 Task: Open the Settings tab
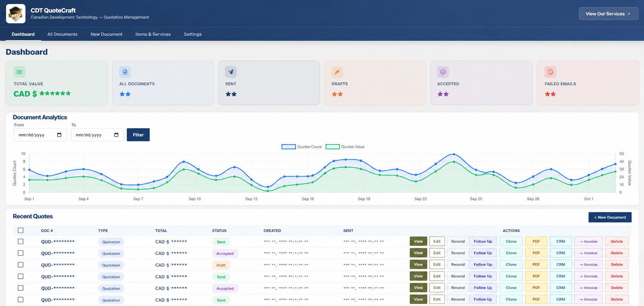click(193, 34)
